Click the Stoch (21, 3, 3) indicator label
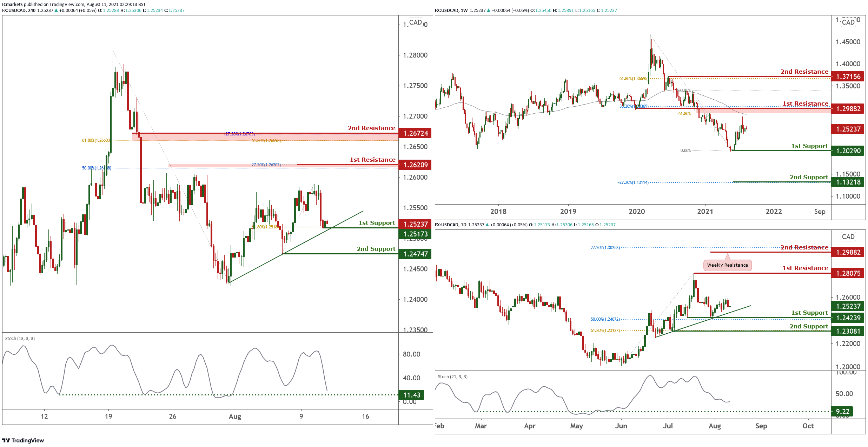 (453, 377)
